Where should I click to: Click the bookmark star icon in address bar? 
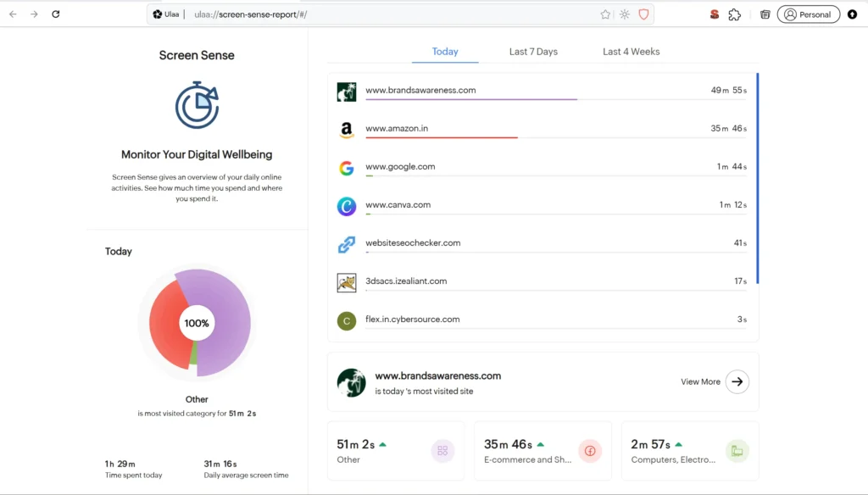click(605, 14)
